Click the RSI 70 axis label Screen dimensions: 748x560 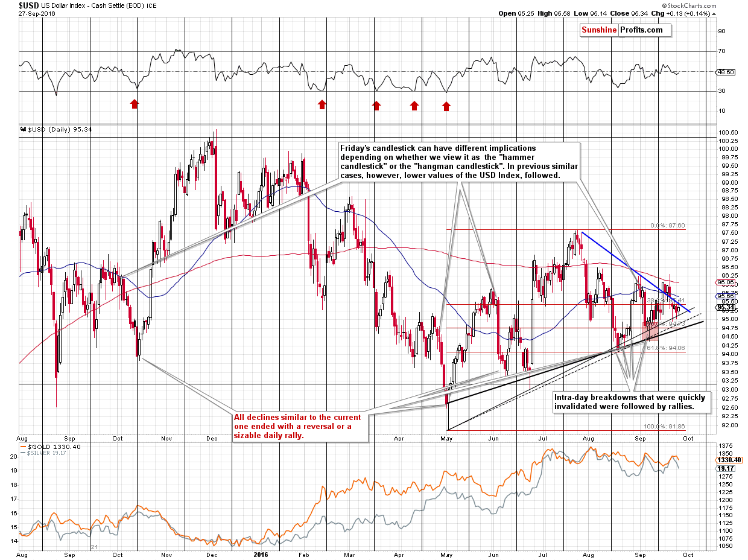pos(721,51)
